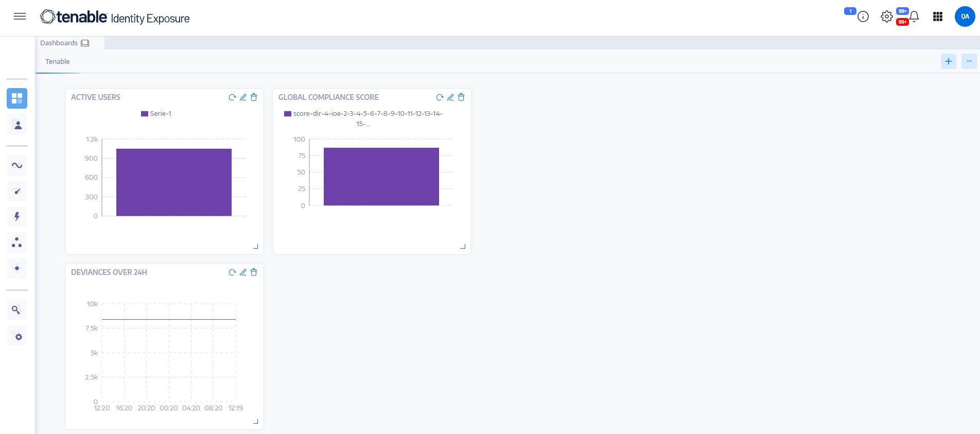Open Indicators of Exposure gauge icon
The height and width of the screenshot is (434, 980).
[17, 191]
